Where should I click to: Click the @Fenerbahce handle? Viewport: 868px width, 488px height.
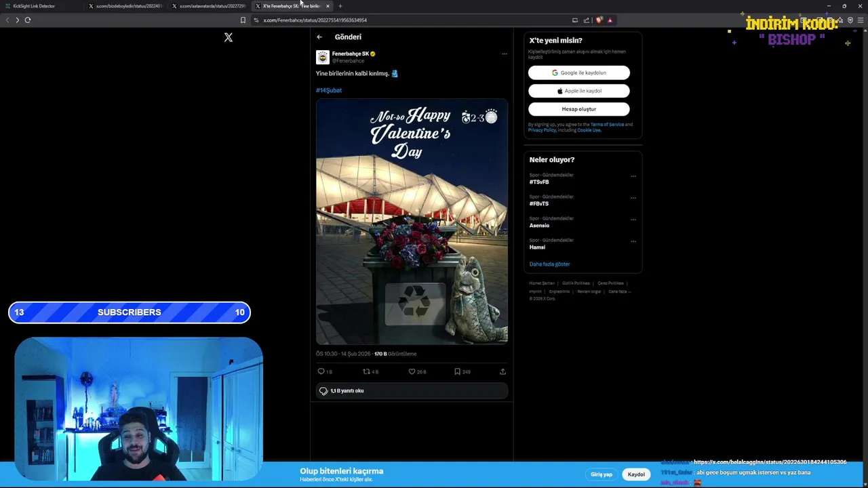tap(348, 61)
